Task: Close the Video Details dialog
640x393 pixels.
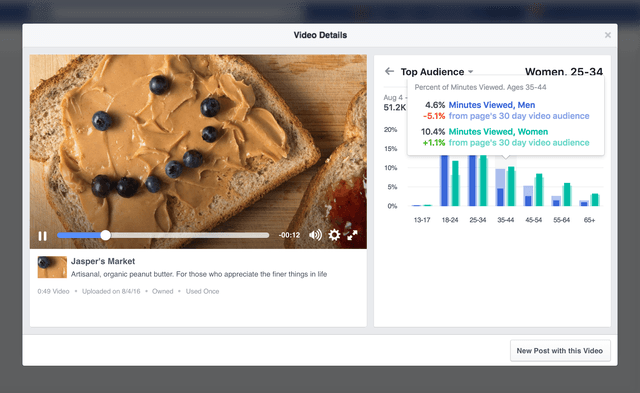Action: coord(608,35)
